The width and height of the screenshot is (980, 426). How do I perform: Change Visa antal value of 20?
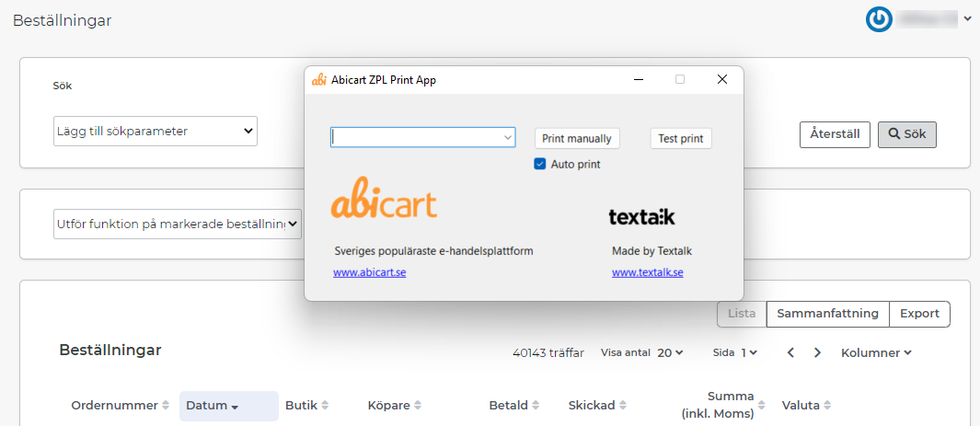click(670, 352)
